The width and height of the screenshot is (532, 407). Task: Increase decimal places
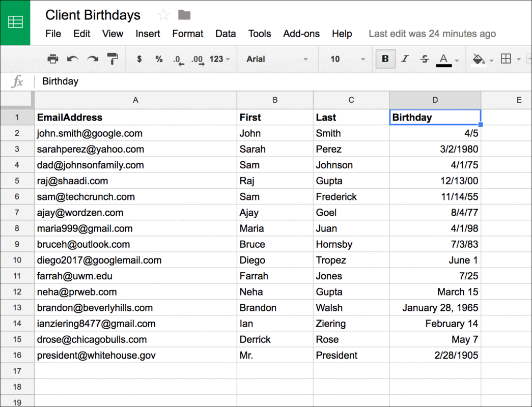click(198, 59)
